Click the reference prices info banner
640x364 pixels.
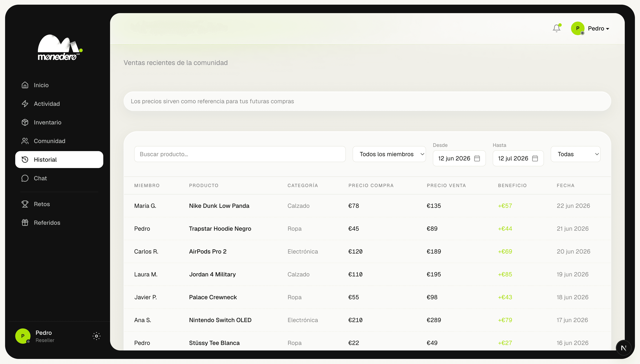(367, 101)
